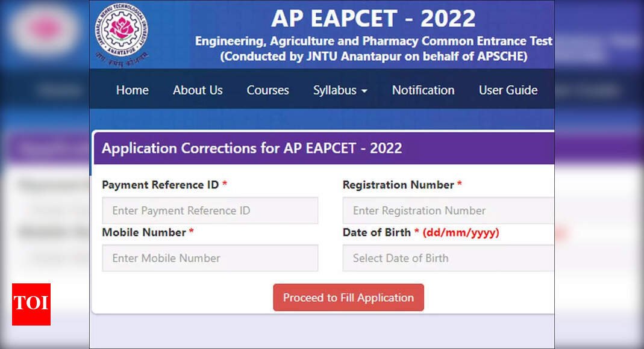644x349 pixels.
Task: Click Proceed to Fill Application button
Action: pos(348,297)
